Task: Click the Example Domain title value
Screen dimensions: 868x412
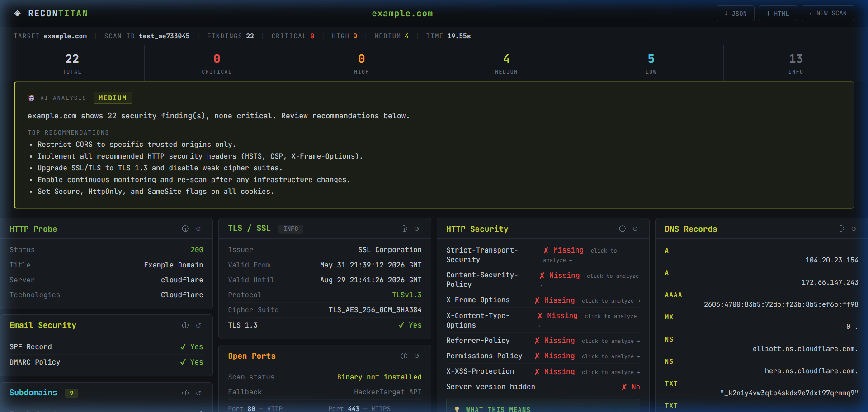Action: 174,265
